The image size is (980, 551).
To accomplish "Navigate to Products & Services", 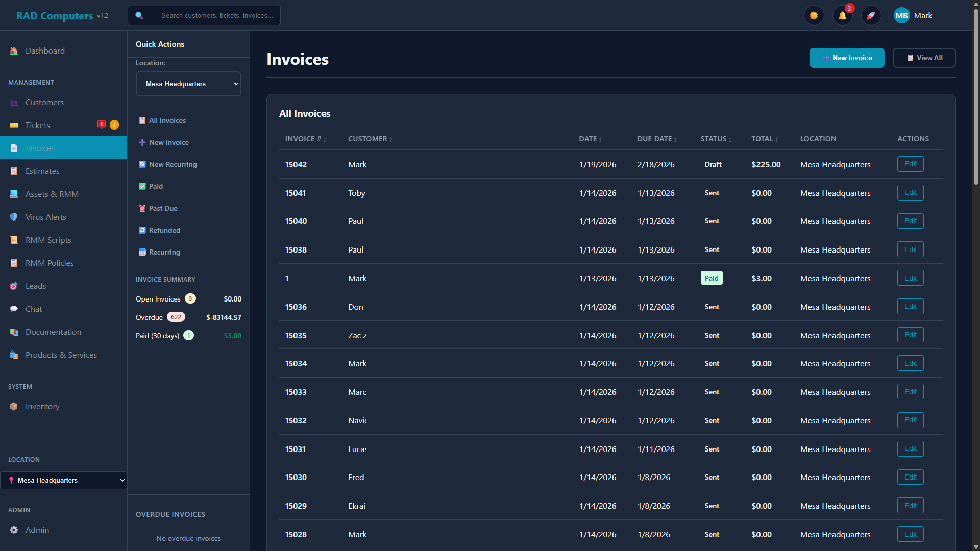I will 61,355.
